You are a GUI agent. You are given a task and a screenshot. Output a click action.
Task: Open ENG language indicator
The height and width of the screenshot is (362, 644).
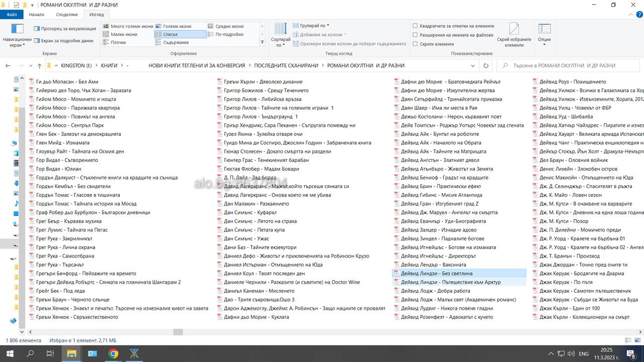pyautogui.click(x=584, y=353)
